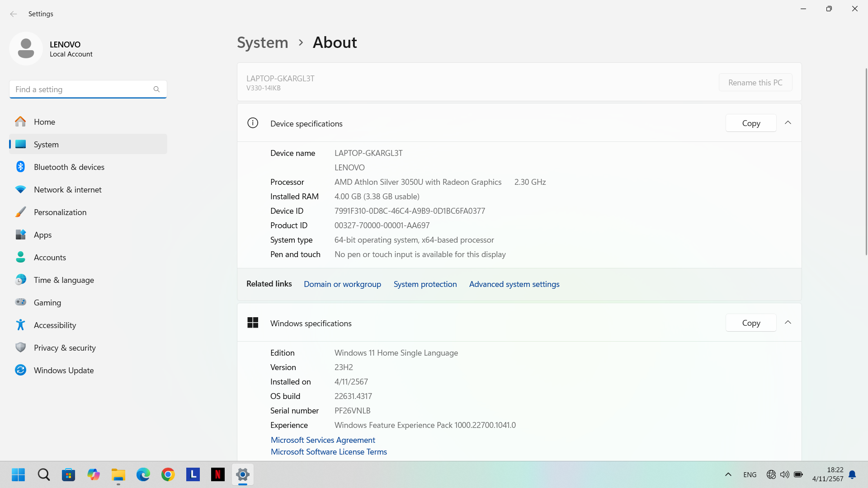
Task: Open Microsoft Services Agreement link
Action: point(323,440)
